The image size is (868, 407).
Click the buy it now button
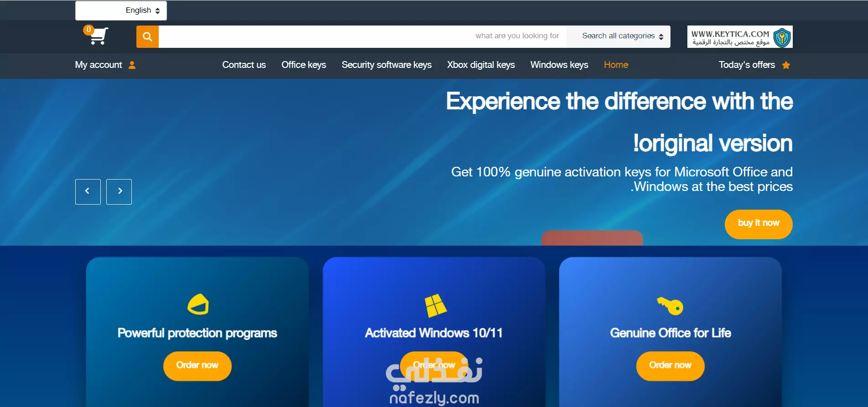(x=759, y=224)
